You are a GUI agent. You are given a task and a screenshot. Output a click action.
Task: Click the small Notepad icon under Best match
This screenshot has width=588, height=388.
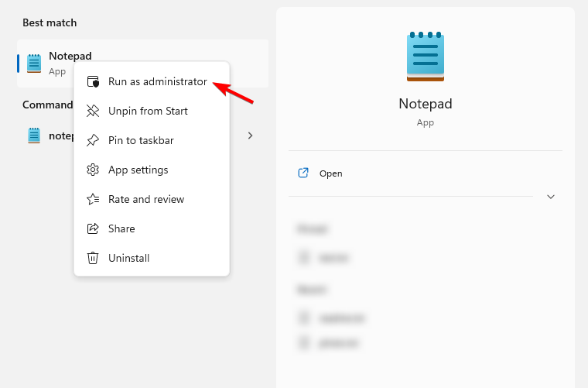34,63
